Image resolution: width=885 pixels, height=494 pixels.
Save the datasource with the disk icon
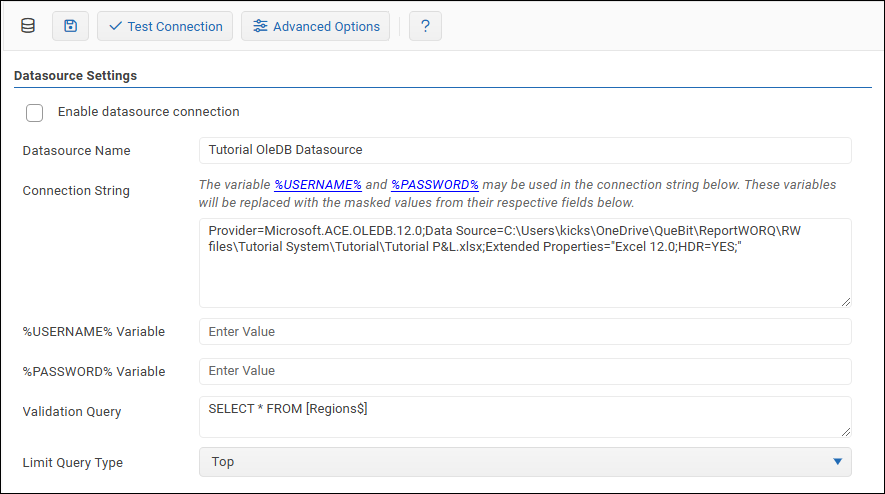pyautogui.click(x=70, y=26)
